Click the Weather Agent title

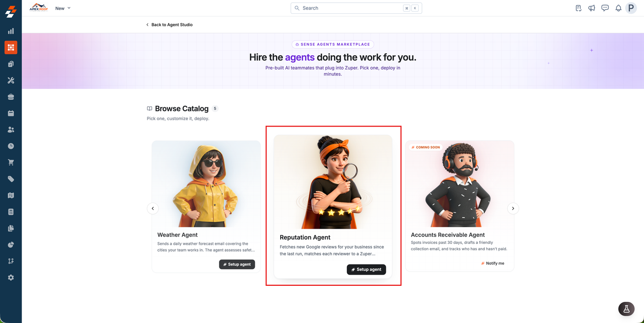pyautogui.click(x=178, y=235)
